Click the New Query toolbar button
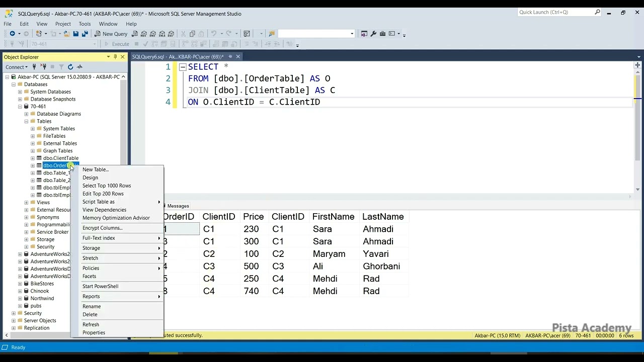 coord(111,34)
